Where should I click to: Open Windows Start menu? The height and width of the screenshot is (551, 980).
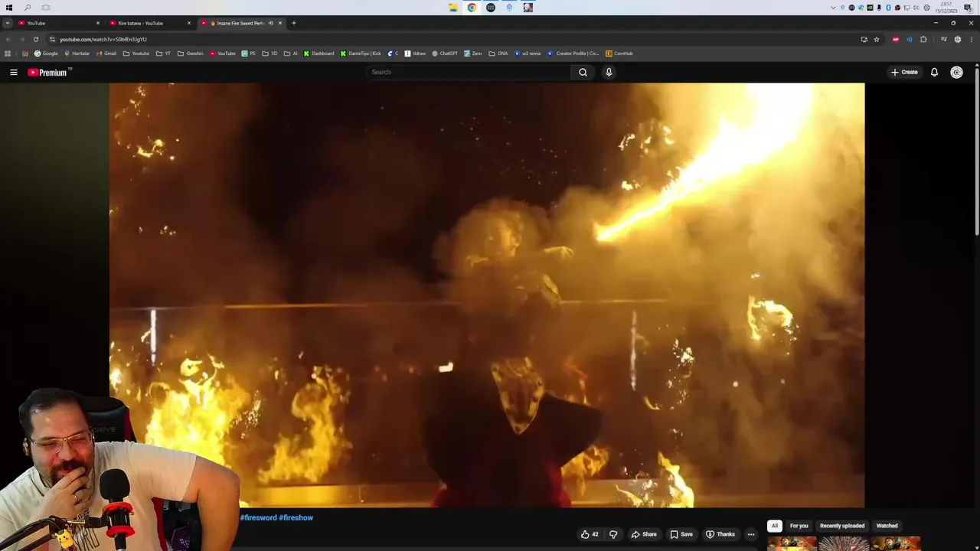pyautogui.click(x=9, y=8)
